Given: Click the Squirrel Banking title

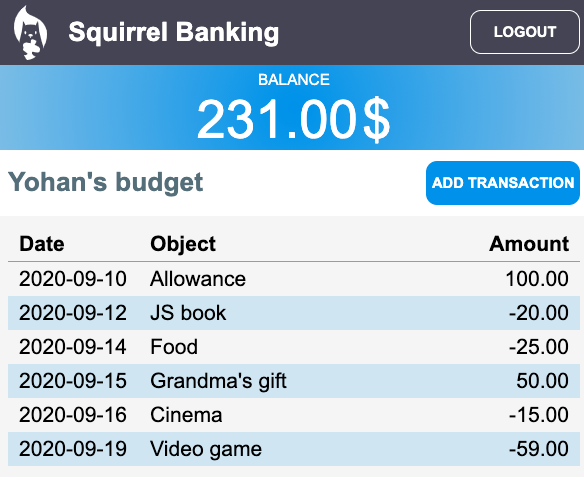Looking at the screenshot, I should [x=174, y=32].
